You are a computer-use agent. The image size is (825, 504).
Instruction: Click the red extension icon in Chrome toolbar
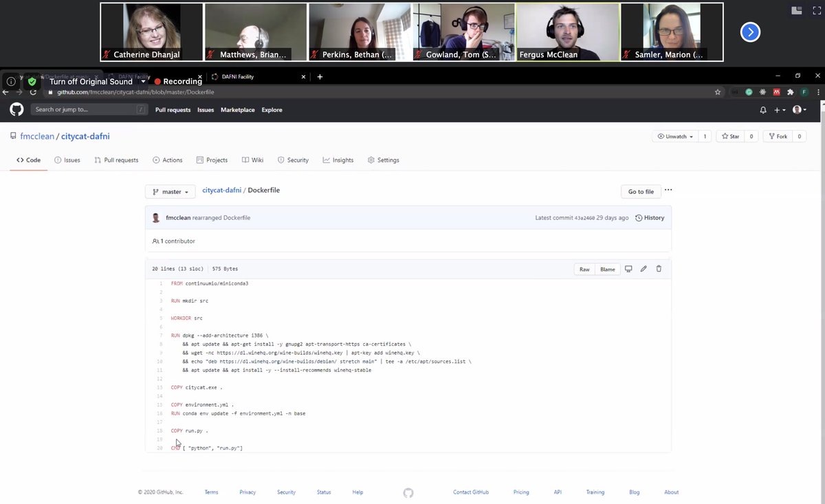pos(777,92)
